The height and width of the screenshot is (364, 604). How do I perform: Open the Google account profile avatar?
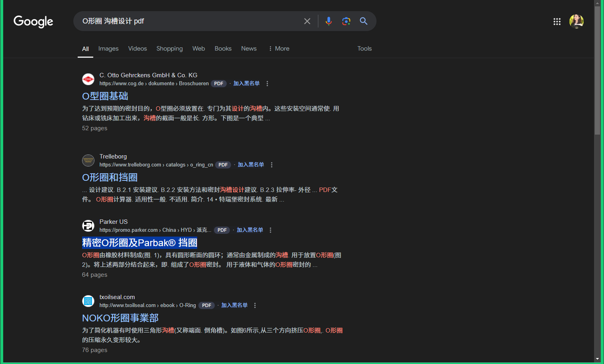(576, 22)
